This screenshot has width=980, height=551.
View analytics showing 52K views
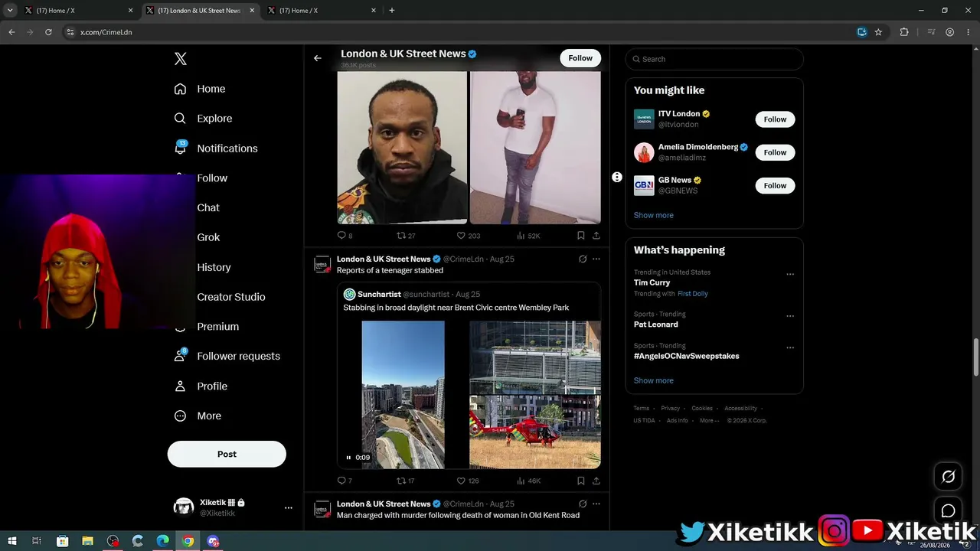(521, 236)
